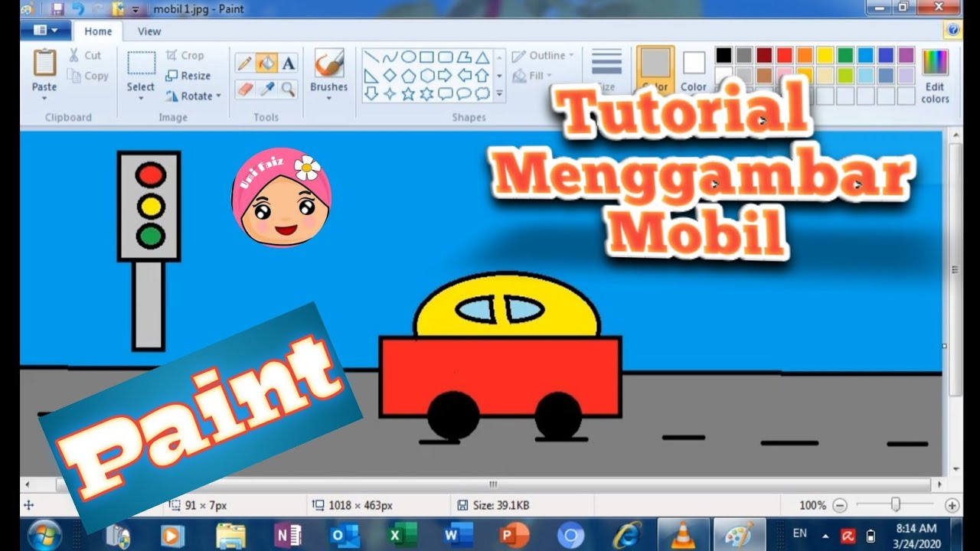Select the Pencil tool
The height and width of the screenshot is (551, 980).
245,63
